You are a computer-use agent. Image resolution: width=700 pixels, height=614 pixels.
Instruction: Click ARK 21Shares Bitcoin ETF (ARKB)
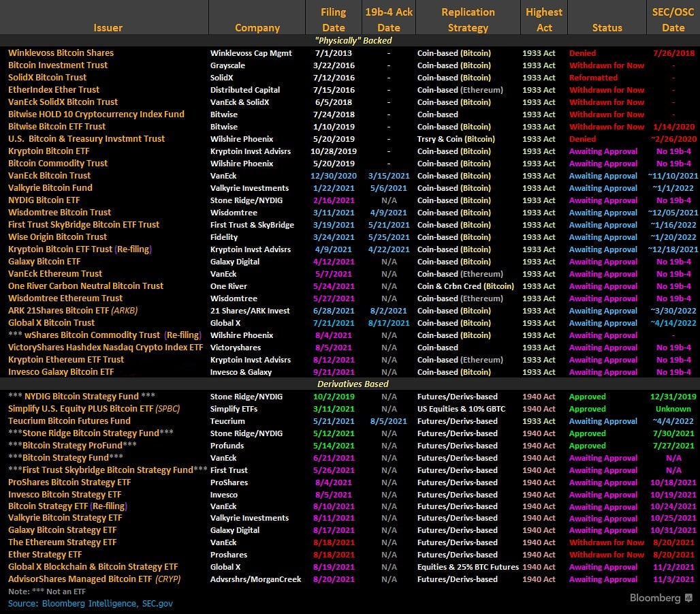tap(73, 311)
